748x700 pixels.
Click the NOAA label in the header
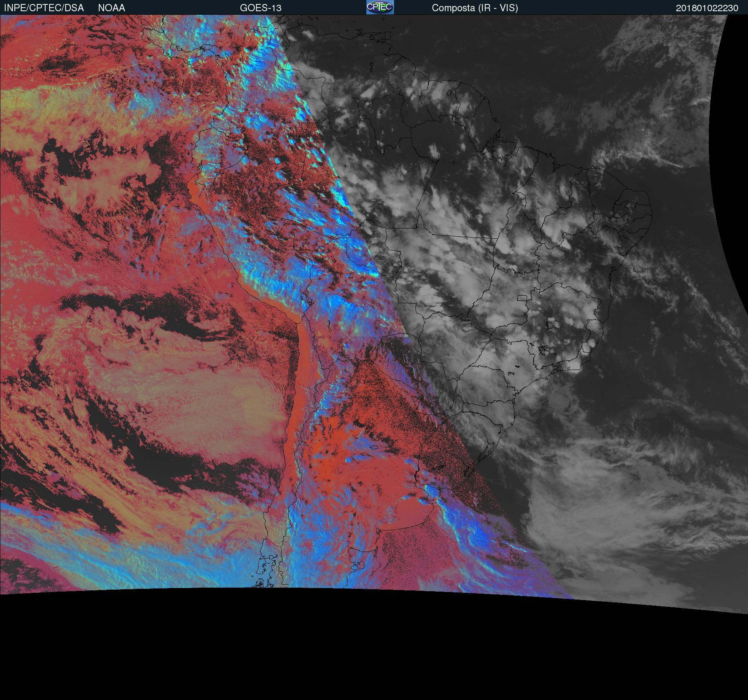click(x=112, y=8)
